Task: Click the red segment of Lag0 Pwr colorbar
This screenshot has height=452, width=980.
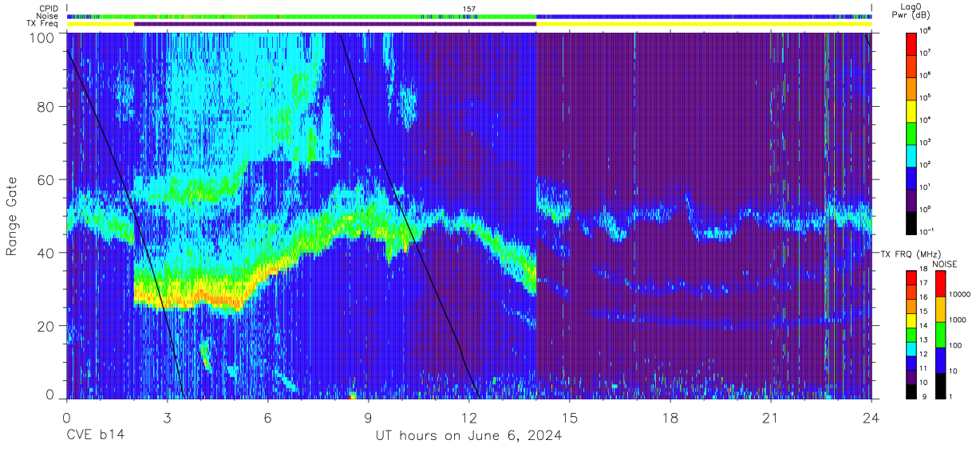Action: point(912,43)
